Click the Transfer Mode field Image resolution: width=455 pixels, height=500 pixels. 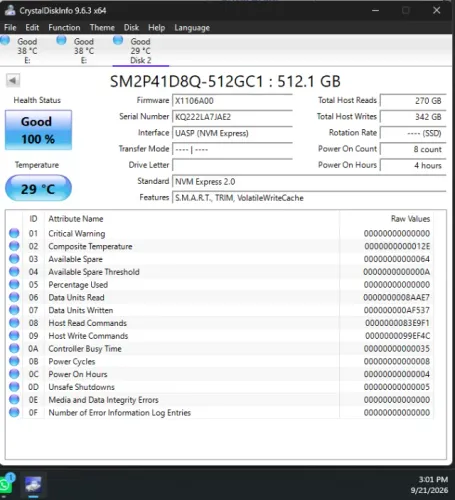[232, 149]
